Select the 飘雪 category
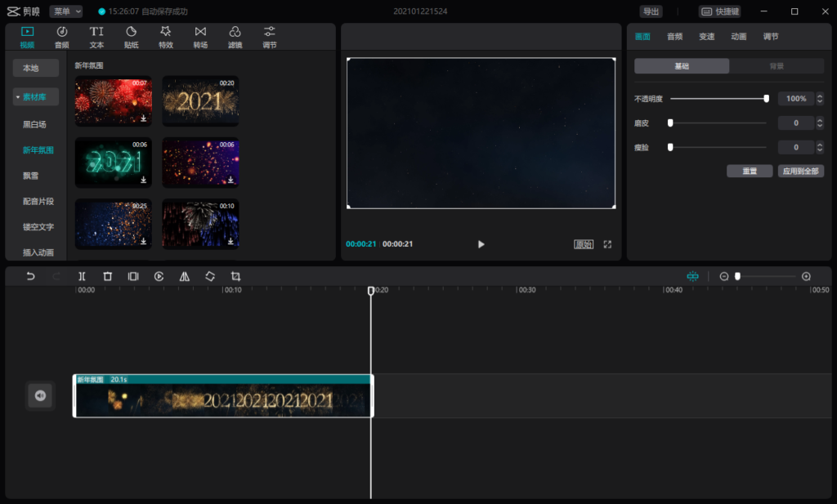Image resolution: width=837 pixels, height=504 pixels. (x=30, y=176)
